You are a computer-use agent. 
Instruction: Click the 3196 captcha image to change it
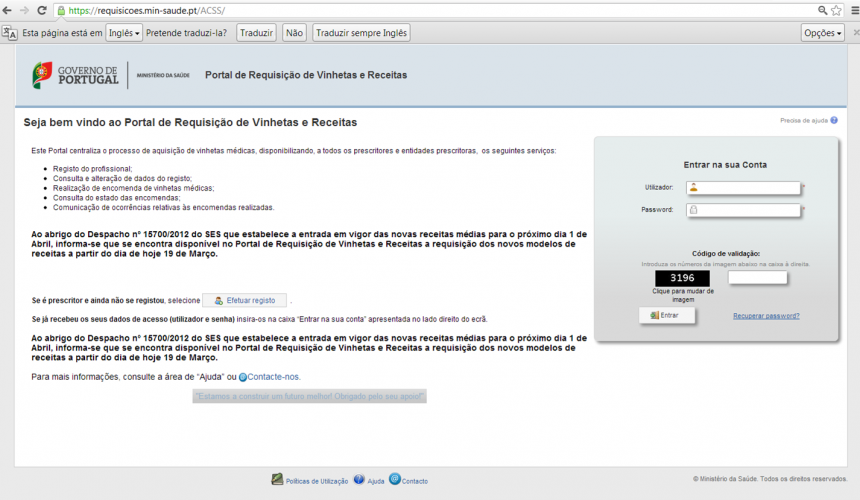coord(681,278)
